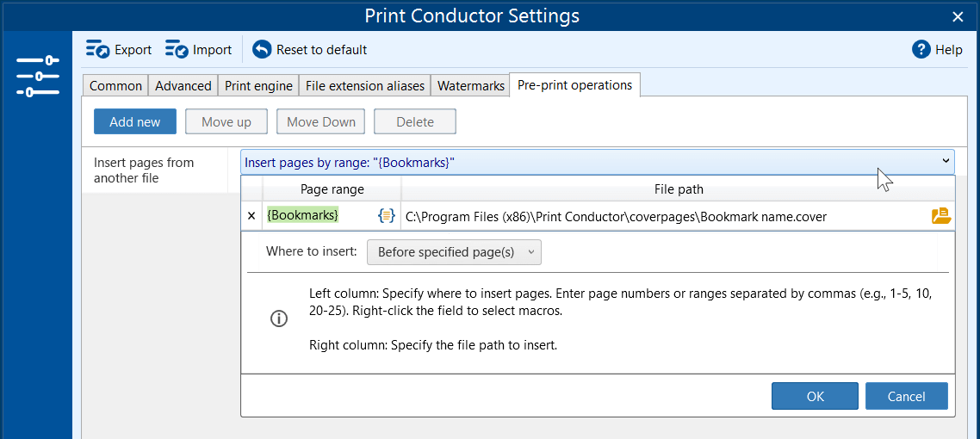Click the Export settings icon
Screen dimensions: 980x439
click(97, 49)
